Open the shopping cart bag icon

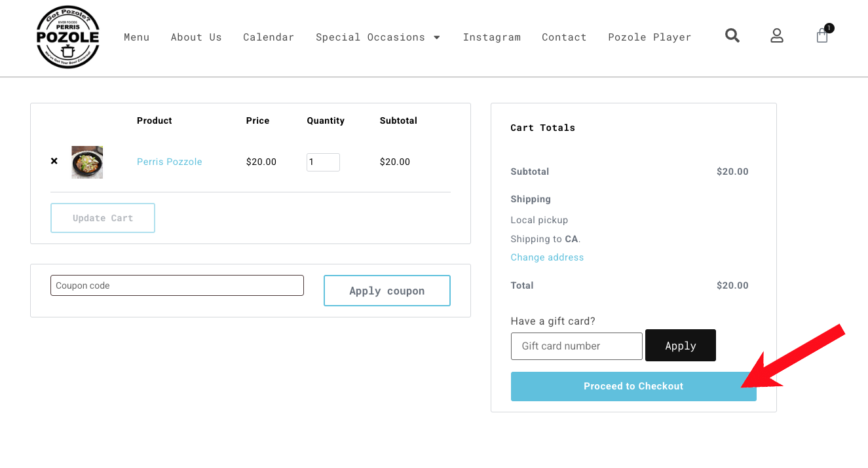click(x=822, y=36)
